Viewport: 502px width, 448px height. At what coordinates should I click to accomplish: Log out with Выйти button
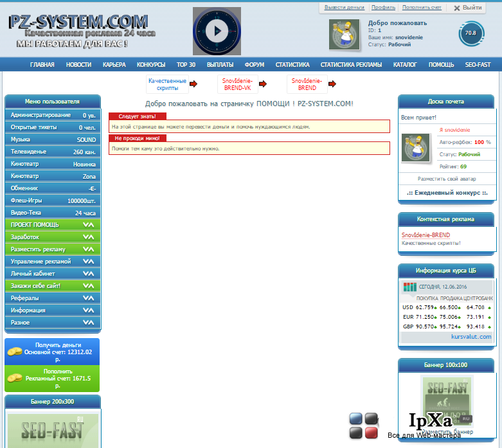[x=468, y=8]
